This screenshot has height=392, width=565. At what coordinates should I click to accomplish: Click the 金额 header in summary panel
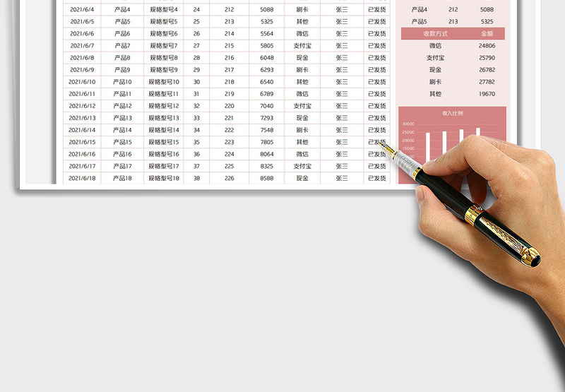487,33
